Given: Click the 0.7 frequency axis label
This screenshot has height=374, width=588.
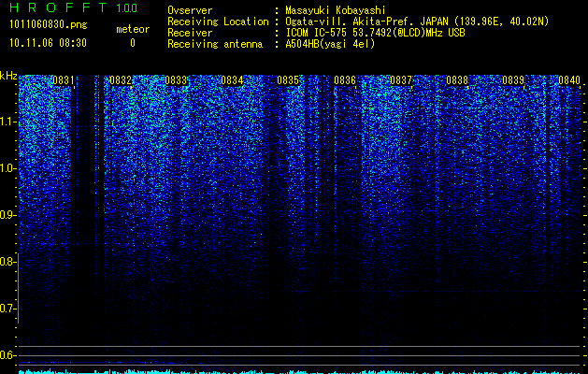Looking at the screenshot, I should pos(7,309).
